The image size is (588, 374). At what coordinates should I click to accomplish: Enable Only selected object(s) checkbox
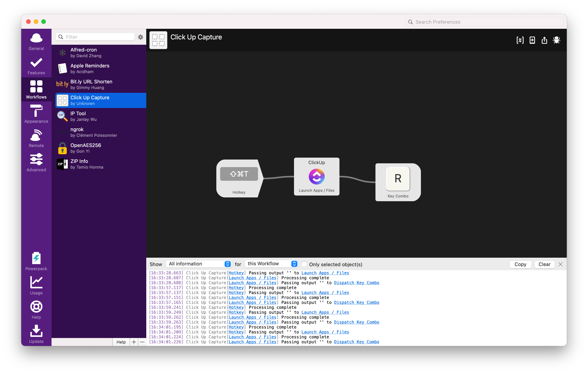pos(304,264)
